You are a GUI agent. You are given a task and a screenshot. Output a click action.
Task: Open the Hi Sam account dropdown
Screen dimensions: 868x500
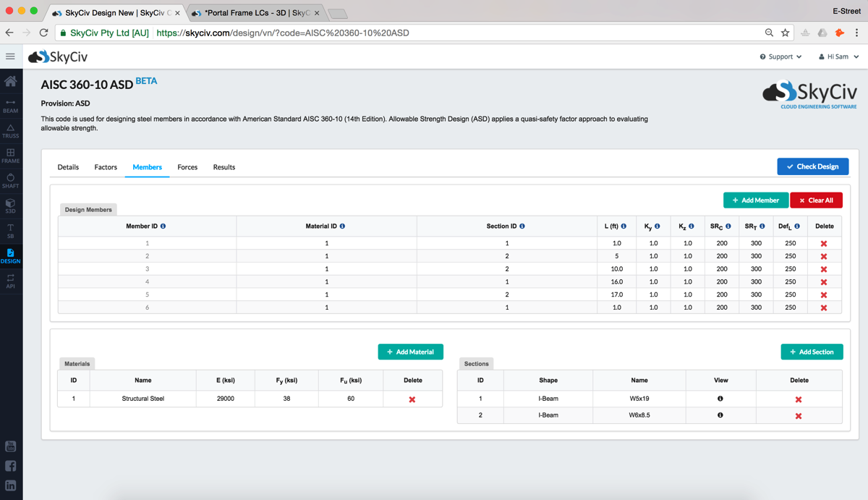[839, 56]
